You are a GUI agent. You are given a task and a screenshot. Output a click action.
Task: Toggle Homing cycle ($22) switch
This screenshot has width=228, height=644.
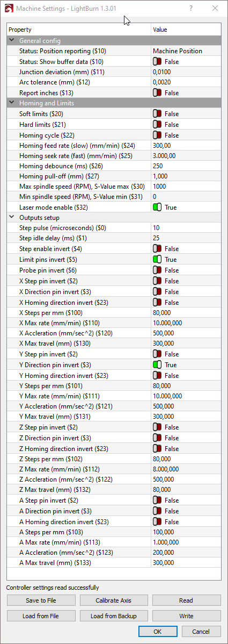(x=158, y=135)
